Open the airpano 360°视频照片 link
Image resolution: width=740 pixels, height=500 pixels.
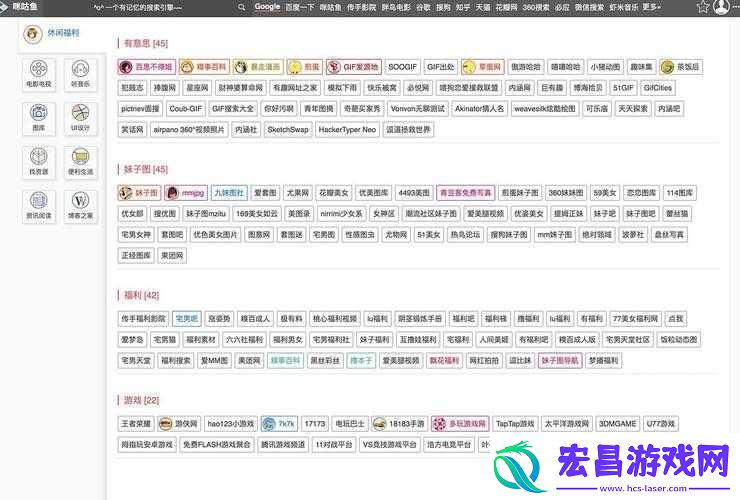(x=189, y=129)
